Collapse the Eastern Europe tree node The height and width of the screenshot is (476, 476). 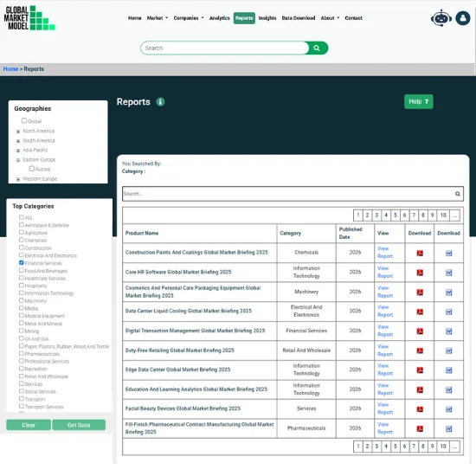18,160
